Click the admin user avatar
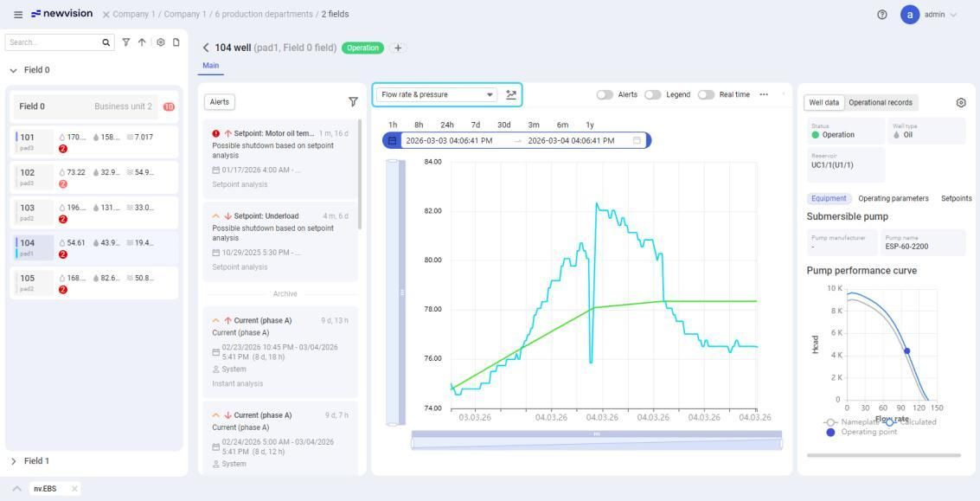Screen dimensions: 980x501 point(909,15)
